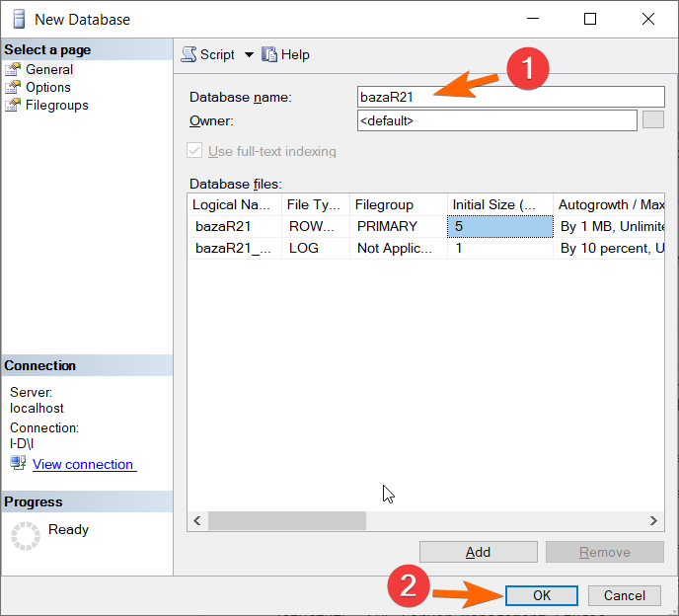Click the horizontal scrollbar thumb

click(286, 520)
